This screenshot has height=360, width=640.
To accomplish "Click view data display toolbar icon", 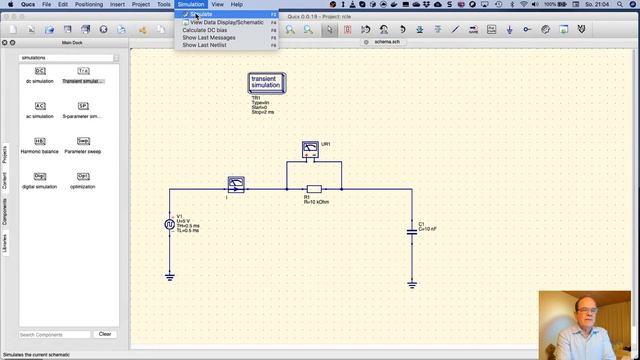I will click(x=564, y=29).
